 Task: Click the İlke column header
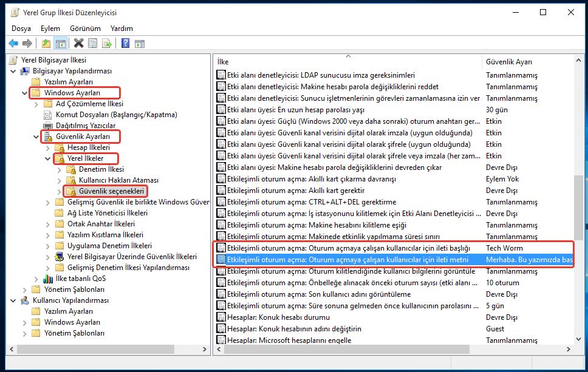coord(346,62)
